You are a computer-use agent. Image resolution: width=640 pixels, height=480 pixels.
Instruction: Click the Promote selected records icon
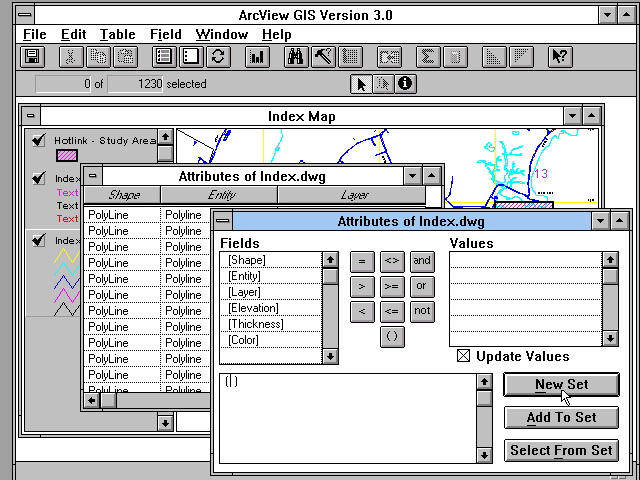[x=350, y=56]
